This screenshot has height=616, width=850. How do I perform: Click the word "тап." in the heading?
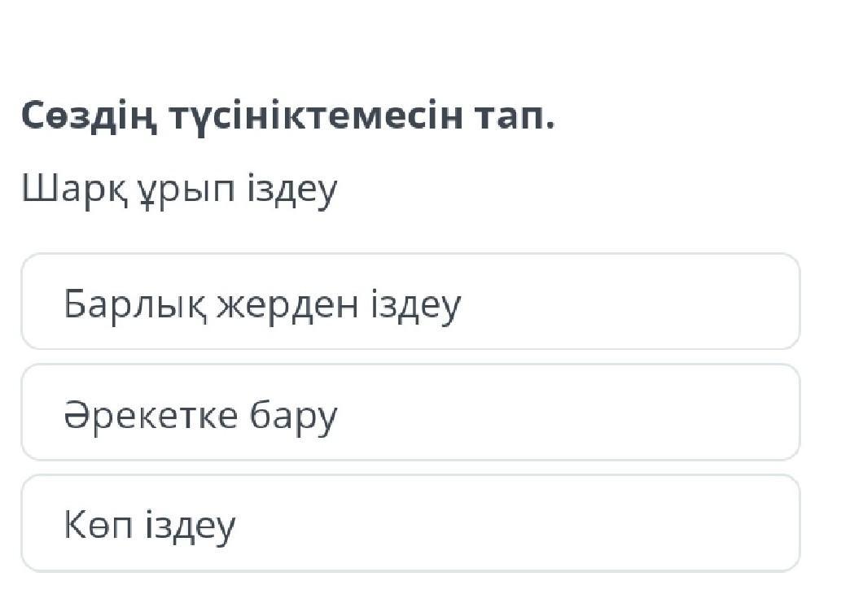tap(515, 116)
